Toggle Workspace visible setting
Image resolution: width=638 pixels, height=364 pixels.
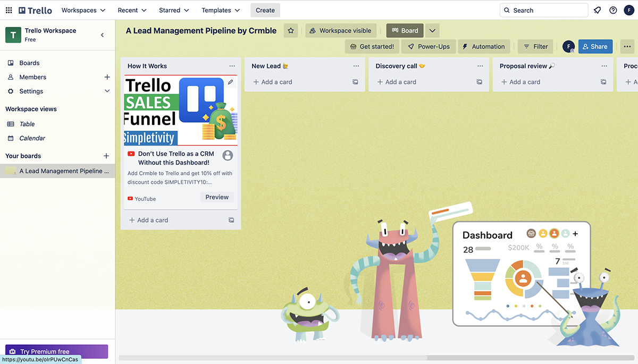tap(341, 30)
